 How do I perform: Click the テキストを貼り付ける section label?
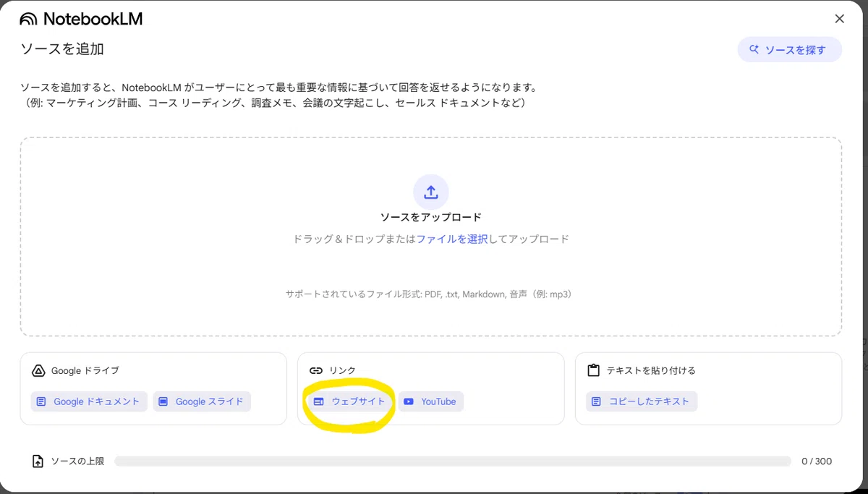651,370
